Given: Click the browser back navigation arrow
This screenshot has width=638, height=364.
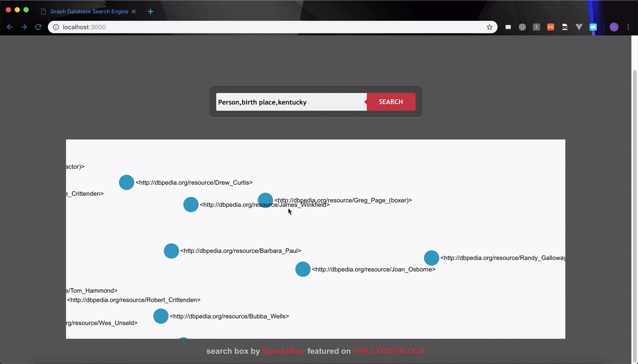Looking at the screenshot, I should [10, 27].
